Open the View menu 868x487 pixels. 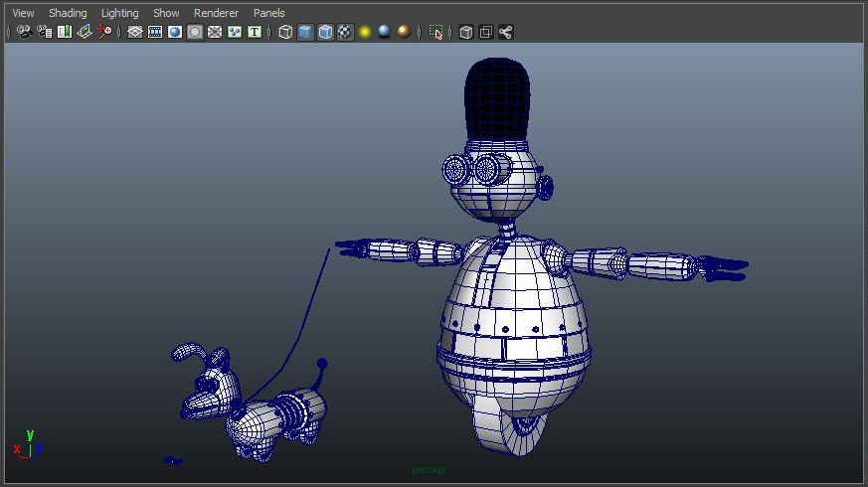[x=23, y=13]
